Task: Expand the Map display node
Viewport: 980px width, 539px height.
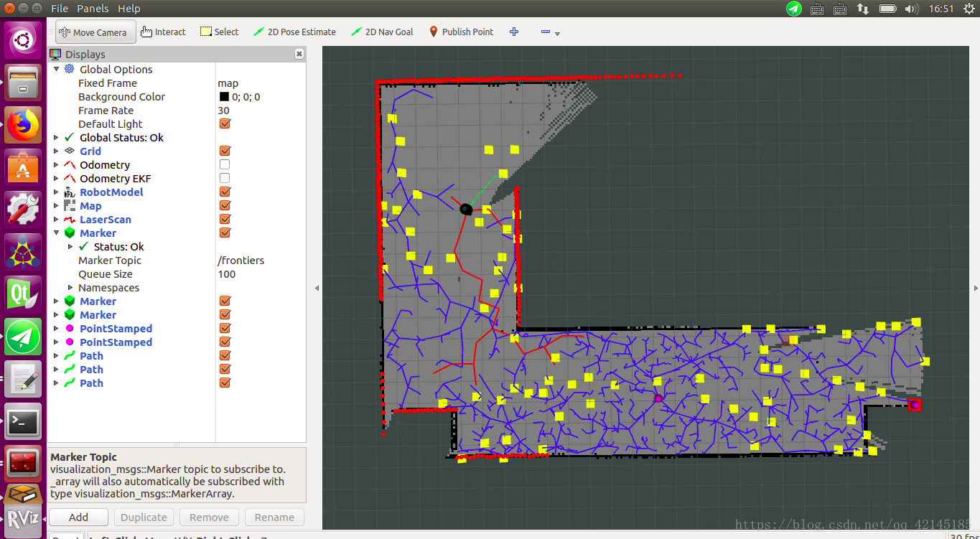Action: click(x=57, y=206)
